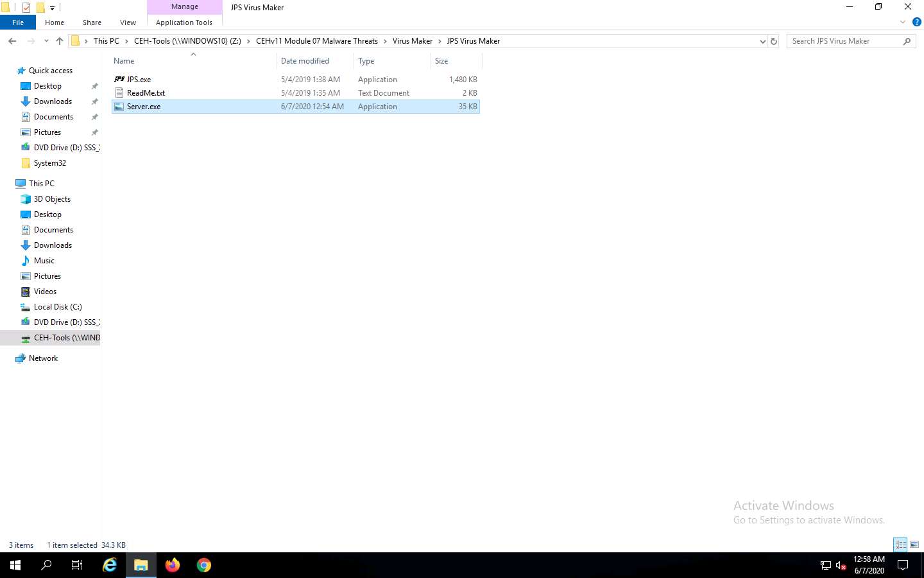Viewport: 924px width, 578px height.
Task: Go up one level with up arrow
Action: (x=60, y=41)
